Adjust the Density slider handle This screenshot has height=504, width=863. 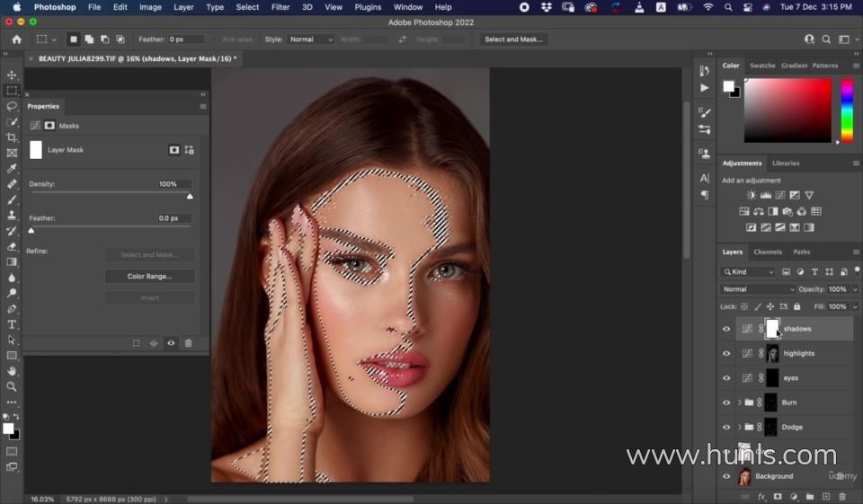(190, 196)
